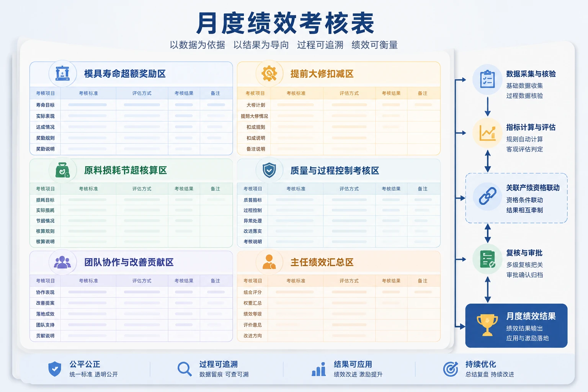Click the 多级复核把关 description text
This screenshot has height=392, width=588.
524,265
